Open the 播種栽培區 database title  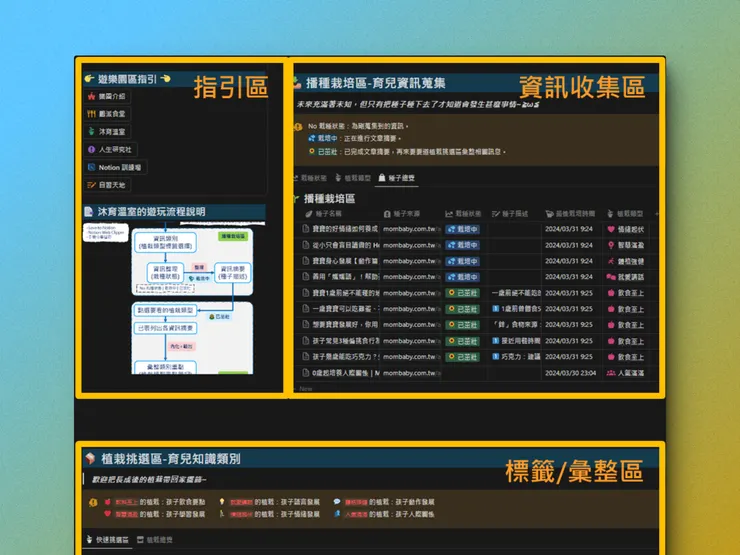point(329,199)
